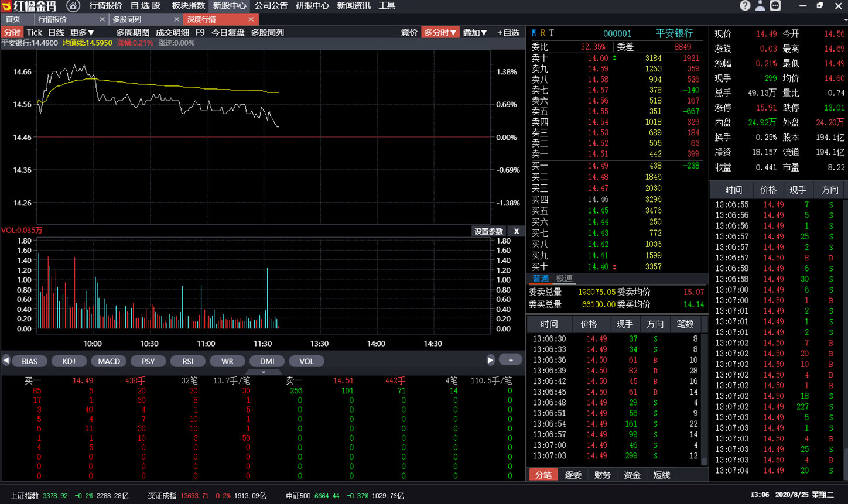
Task: Collapse the bottom order panel with the chevron
Action: coord(264,372)
